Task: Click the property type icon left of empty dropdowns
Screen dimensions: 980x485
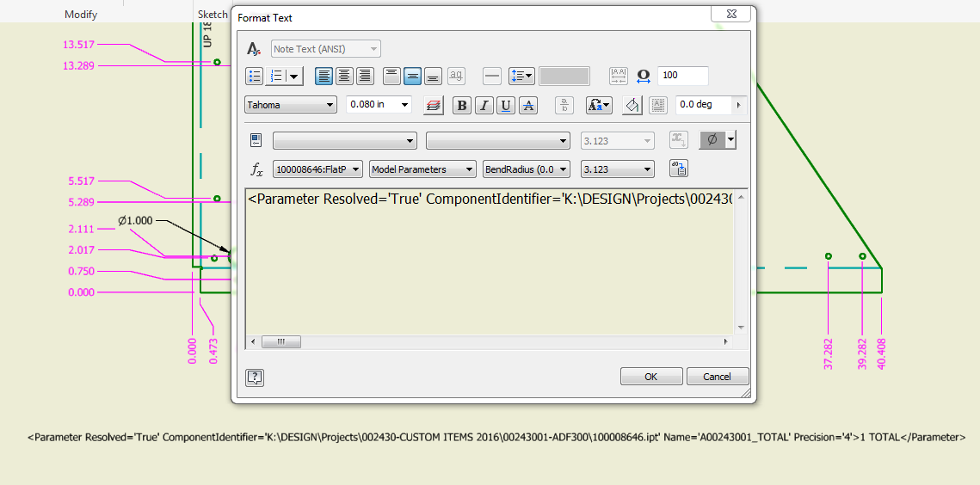Action: (256, 140)
